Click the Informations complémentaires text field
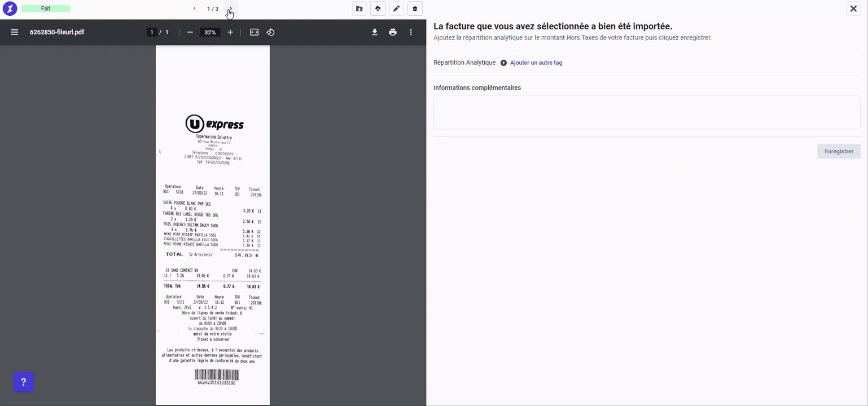This screenshot has height=406, width=868. click(647, 112)
